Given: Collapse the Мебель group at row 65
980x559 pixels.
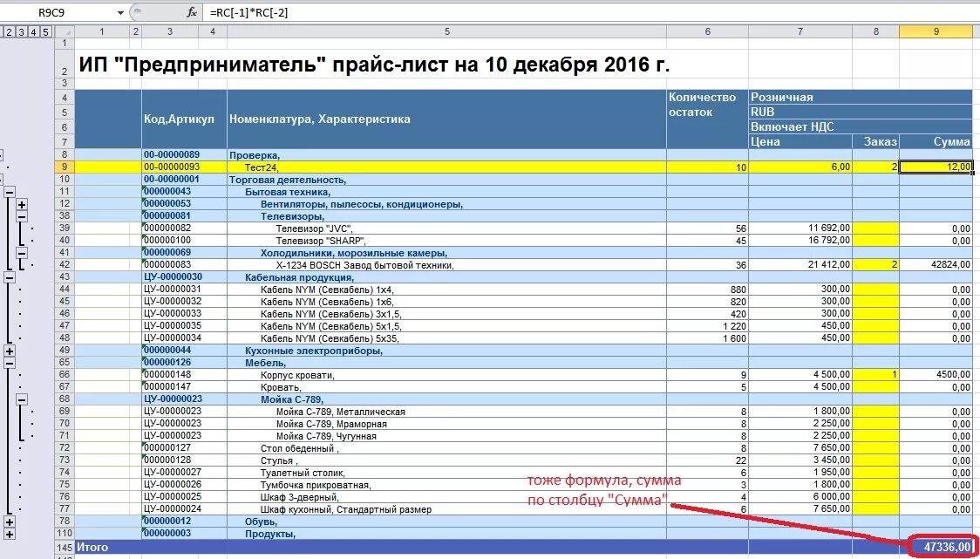Looking at the screenshot, I should pyautogui.click(x=10, y=363).
